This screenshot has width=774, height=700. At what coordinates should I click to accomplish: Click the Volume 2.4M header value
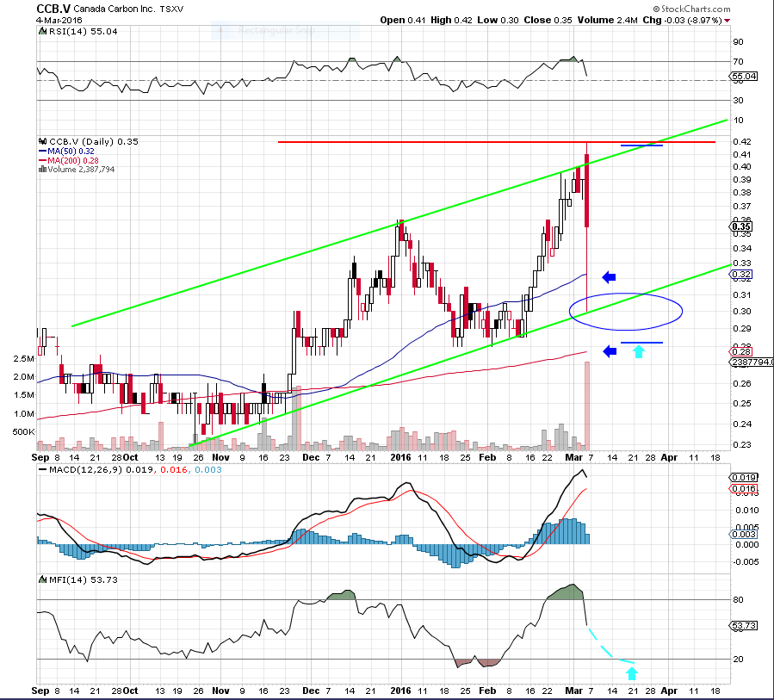click(607, 21)
